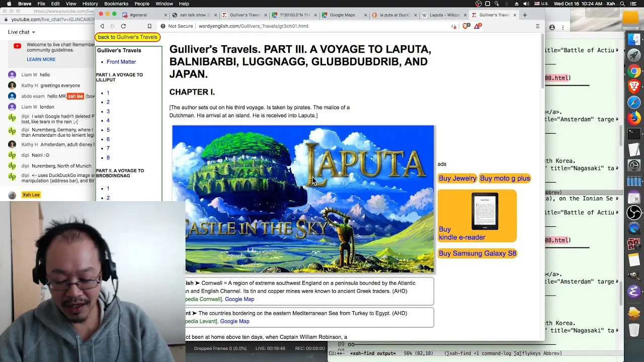This screenshot has height=362, width=644.
Task: Open the Trash in the Dock
Action: pos(634,329)
